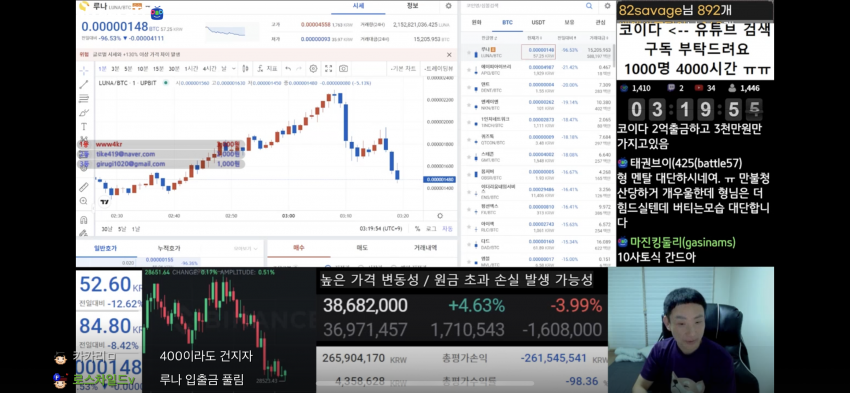The width and height of the screenshot is (850, 393).
Task: Open the ENS/BTC row in coin list
Action: click(538, 192)
